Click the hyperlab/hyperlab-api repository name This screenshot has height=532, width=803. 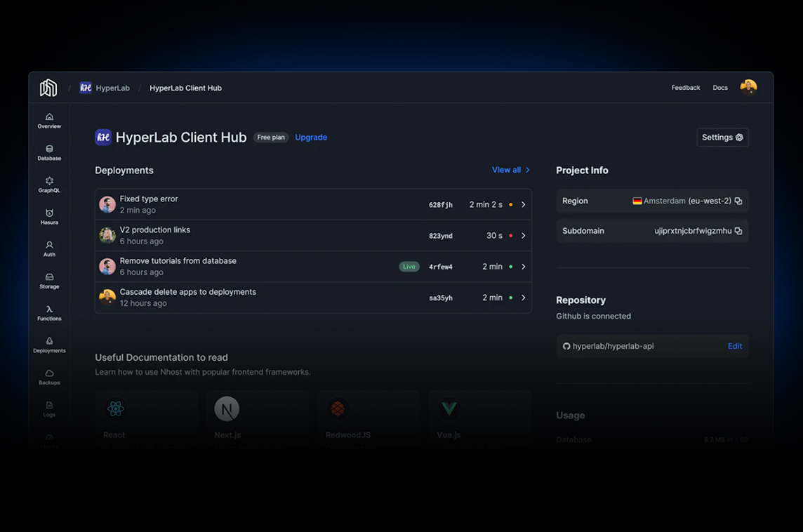[613, 346]
